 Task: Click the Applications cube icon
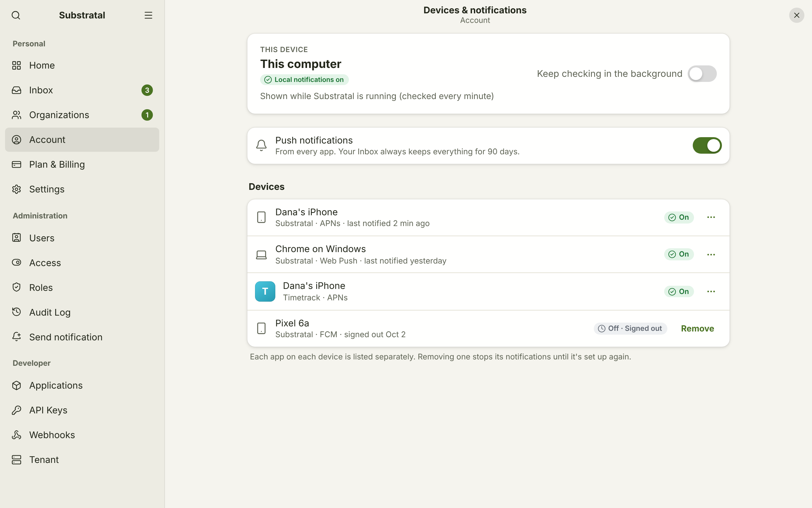click(16, 385)
